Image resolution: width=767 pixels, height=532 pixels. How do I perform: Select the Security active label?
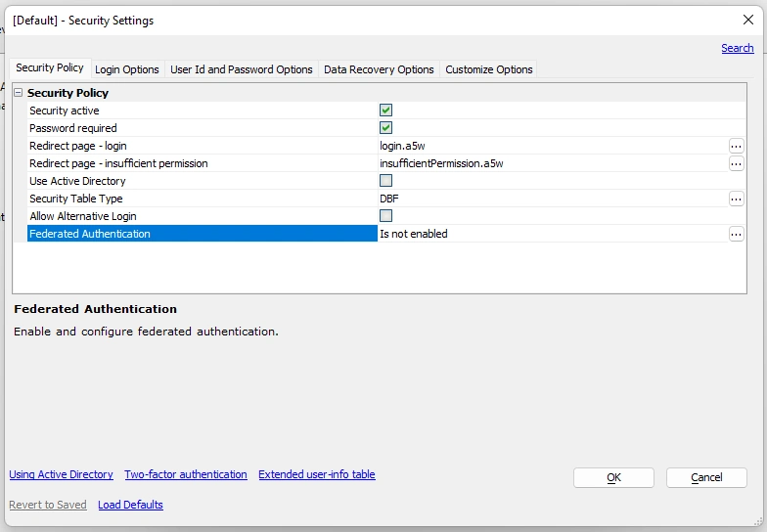65,111
